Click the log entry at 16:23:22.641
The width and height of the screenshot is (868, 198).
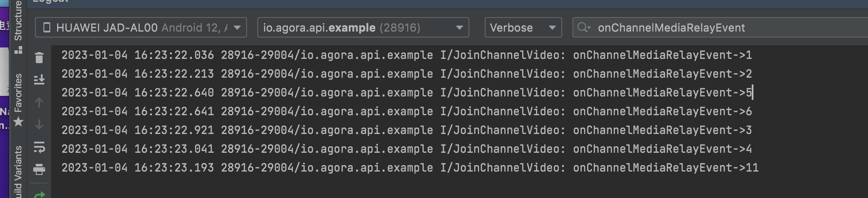point(407,111)
